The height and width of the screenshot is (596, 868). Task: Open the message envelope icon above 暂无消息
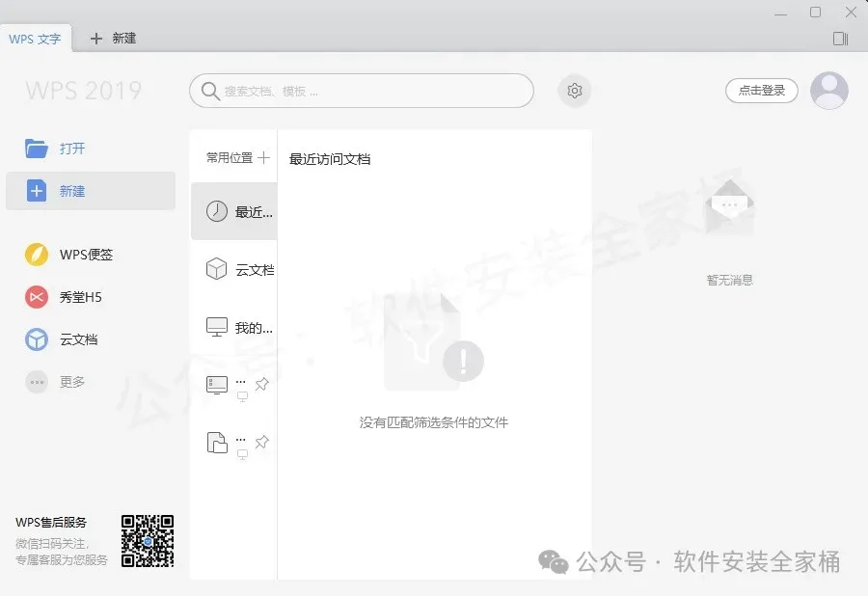pos(730,207)
